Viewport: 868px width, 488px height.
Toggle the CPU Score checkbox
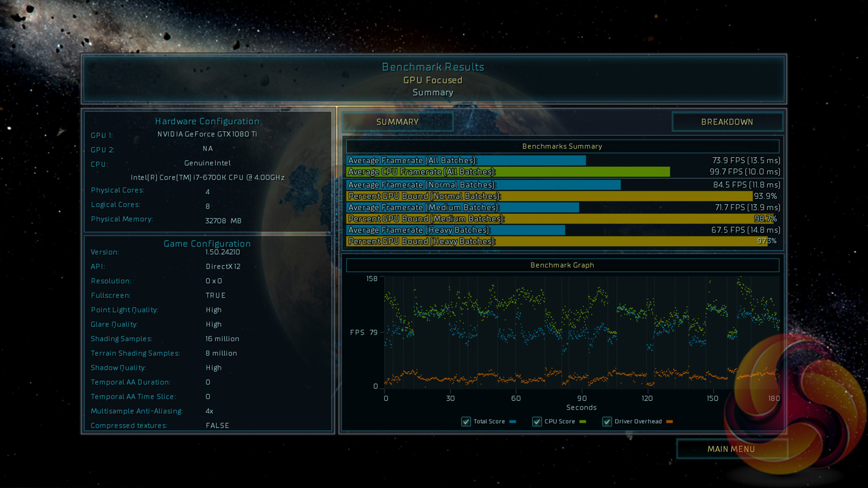(537, 421)
